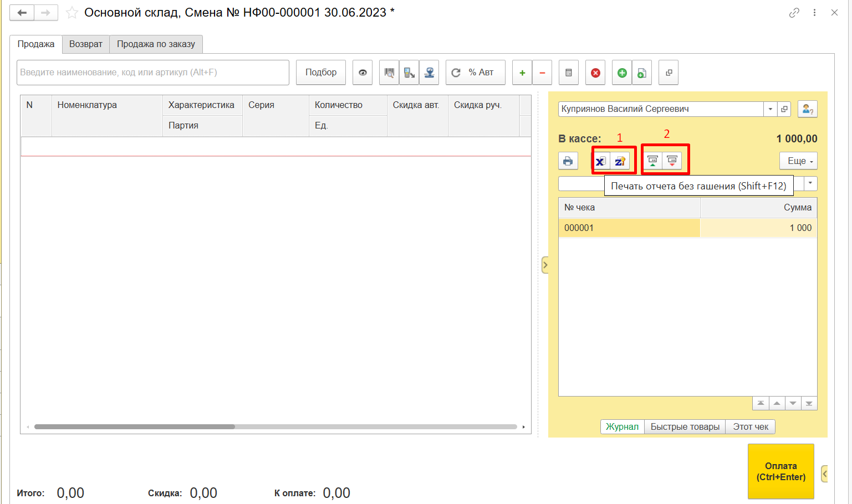The width and height of the screenshot is (852, 504).
Task: Click the horizontal scrollbar under the table
Action: point(135,427)
